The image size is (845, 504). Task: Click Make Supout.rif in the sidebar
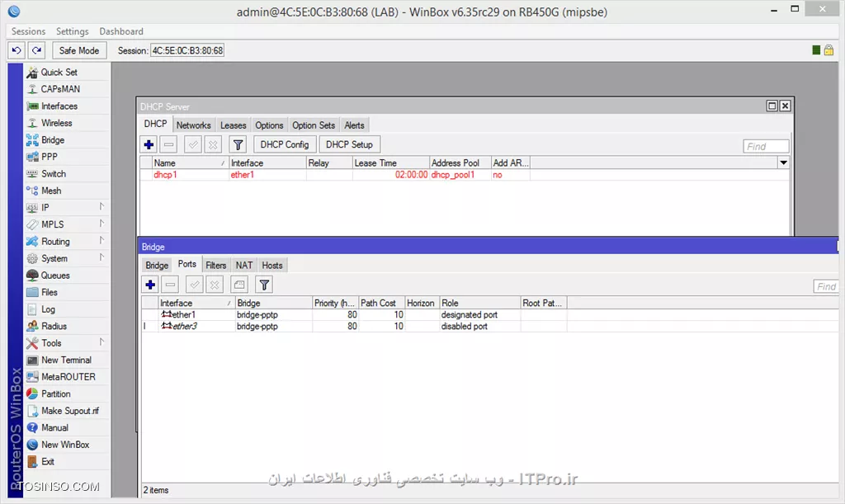[70, 411]
